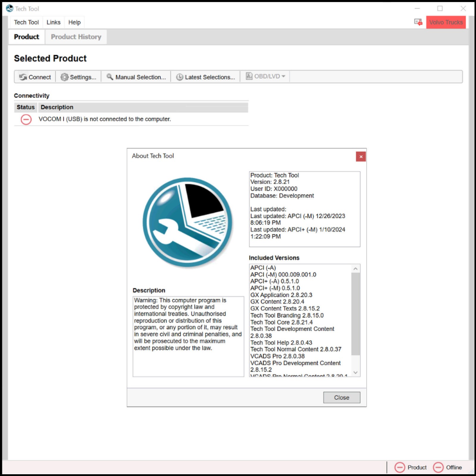Select 'GX Application 2.8.20.3' entry

click(281, 295)
